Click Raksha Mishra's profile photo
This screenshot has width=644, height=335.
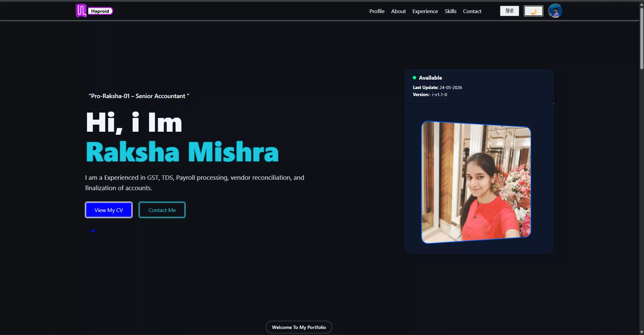click(x=476, y=182)
